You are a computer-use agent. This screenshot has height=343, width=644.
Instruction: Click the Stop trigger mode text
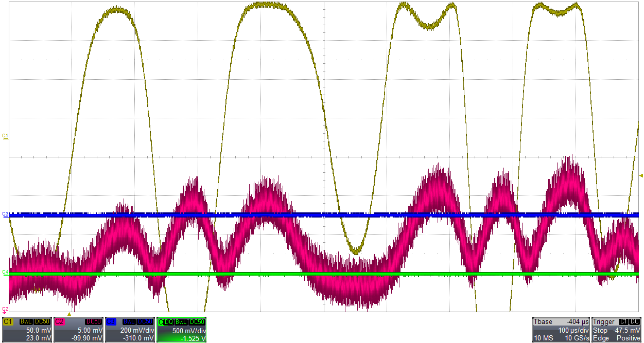tap(600, 330)
